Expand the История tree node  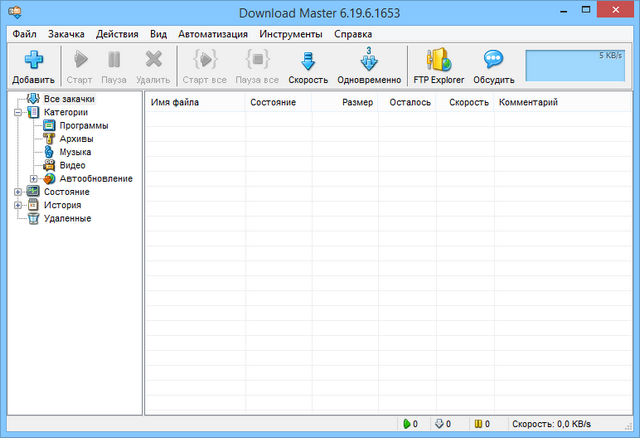[x=18, y=205]
